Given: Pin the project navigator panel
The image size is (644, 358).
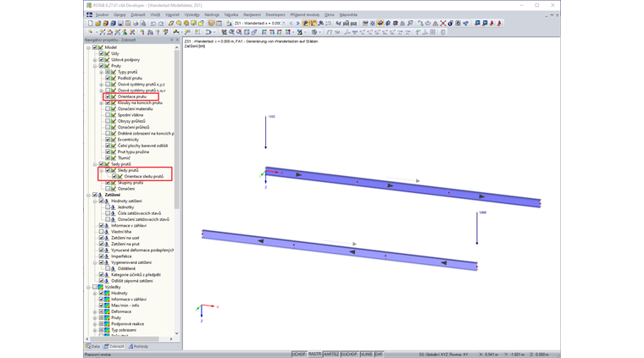Looking at the screenshot, I should (172, 40).
